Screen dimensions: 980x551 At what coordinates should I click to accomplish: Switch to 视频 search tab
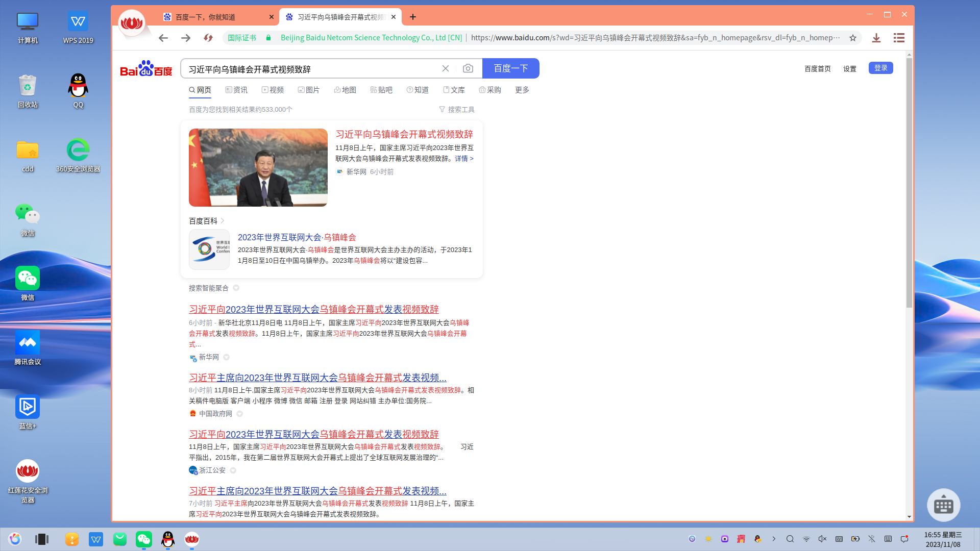point(273,90)
